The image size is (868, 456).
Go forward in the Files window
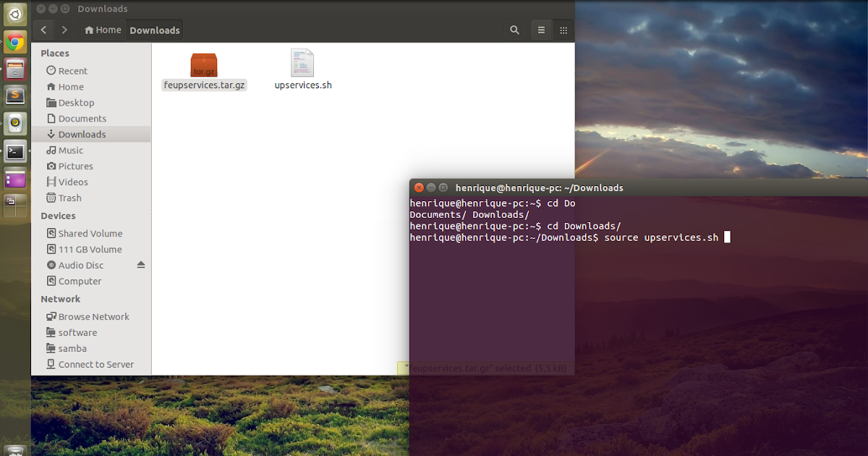pos(64,30)
